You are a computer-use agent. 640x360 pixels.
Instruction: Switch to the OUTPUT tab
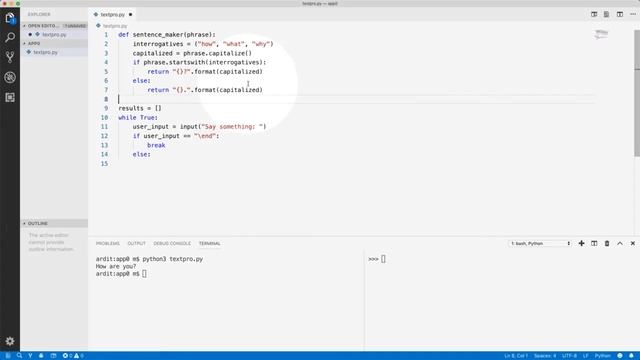tap(136, 243)
